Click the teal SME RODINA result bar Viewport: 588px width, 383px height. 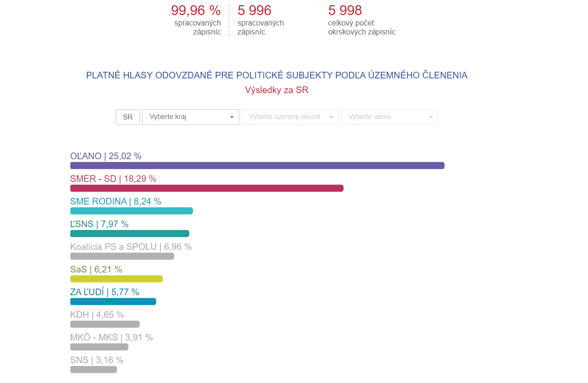pos(132,211)
